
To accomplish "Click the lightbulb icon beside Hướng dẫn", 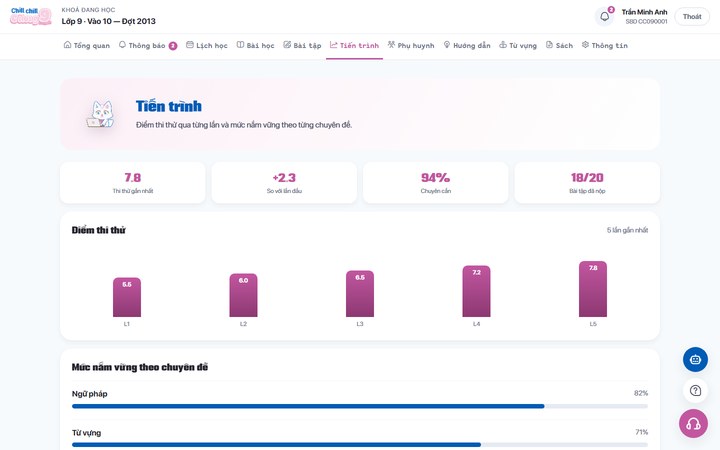I will coord(447,45).
